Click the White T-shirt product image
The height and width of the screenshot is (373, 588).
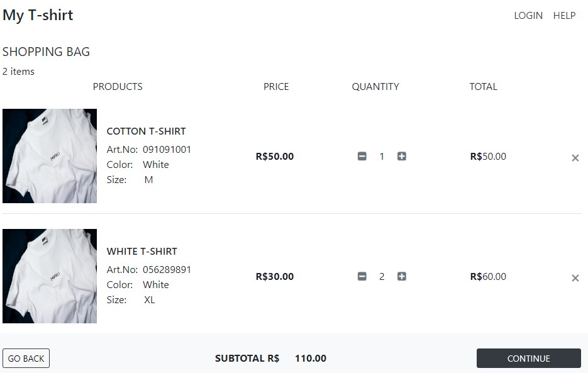pyautogui.click(x=50, y=276)
